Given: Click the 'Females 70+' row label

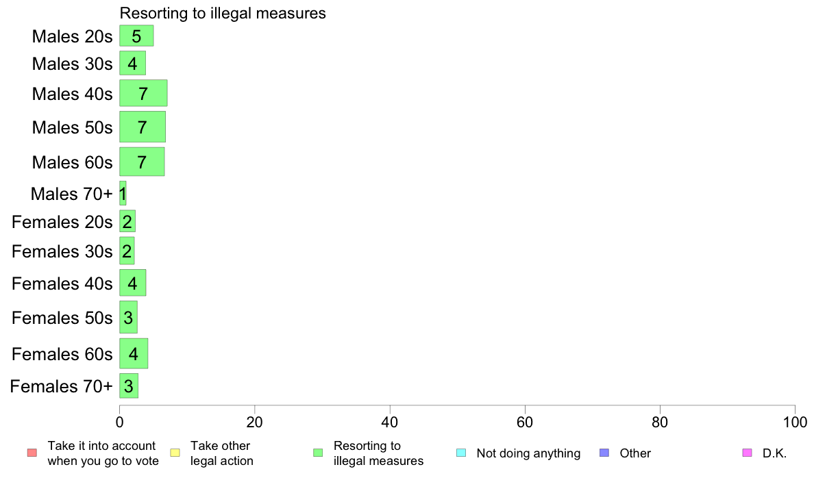Looking at the screenshot, I should pos(61,387).
